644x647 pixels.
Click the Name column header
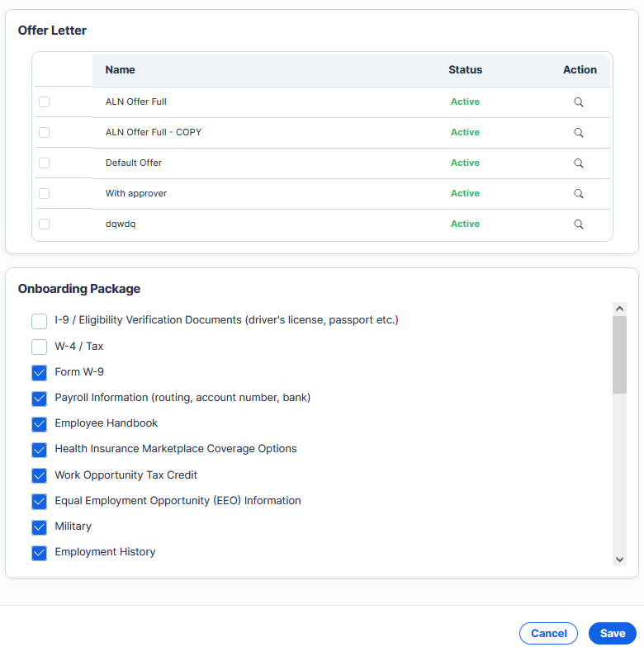pyautogui.click(x=121, y=70)
